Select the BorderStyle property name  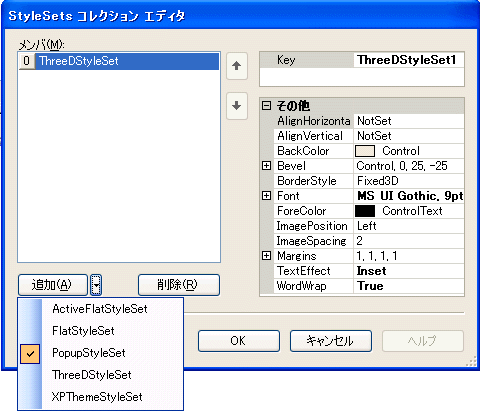[313, 181]
